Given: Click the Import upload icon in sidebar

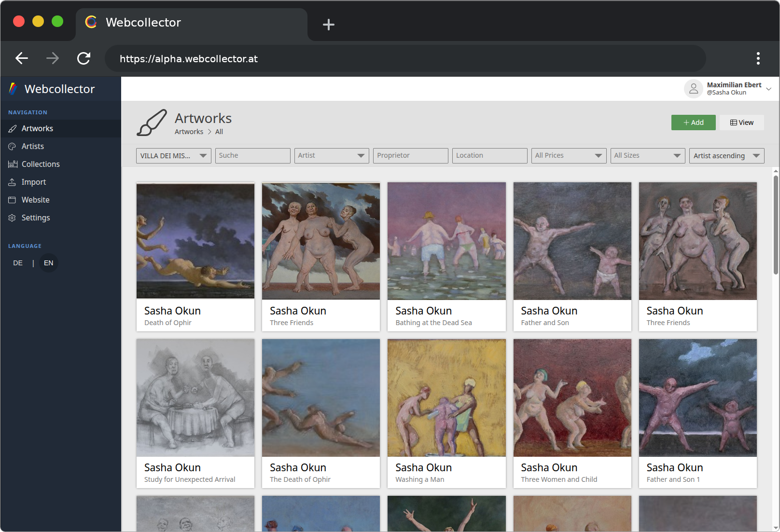Looking at the screenshot, I should (x=13, y=182).
